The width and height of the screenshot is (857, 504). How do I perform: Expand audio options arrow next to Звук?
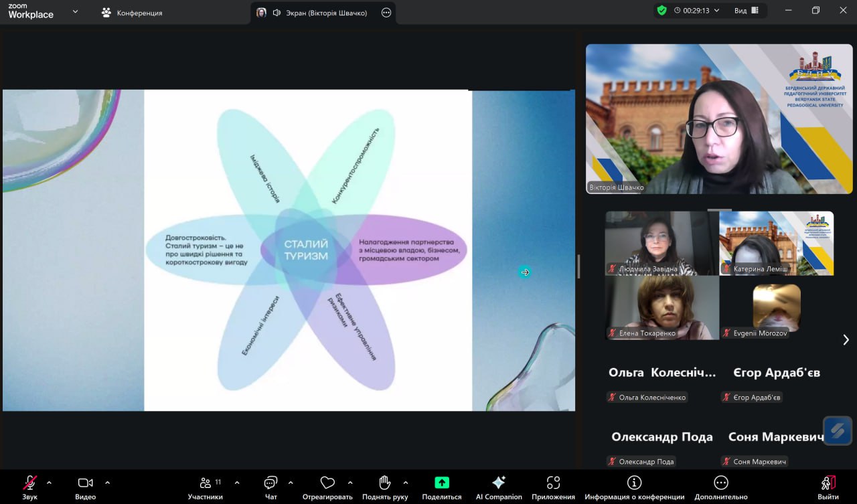click(49, 482)
